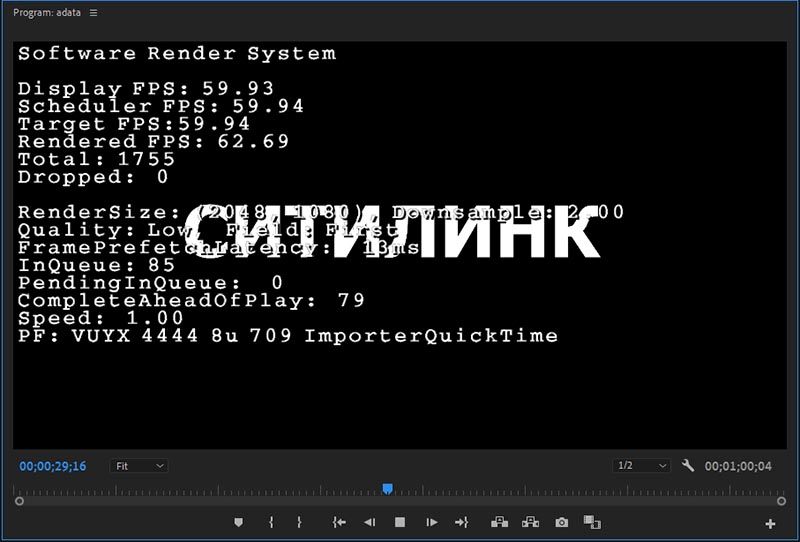The width and height of the screenshot is (800, 542).
Task: Click the Display FPS: 59.93 readout
Action: pos(146,89)
